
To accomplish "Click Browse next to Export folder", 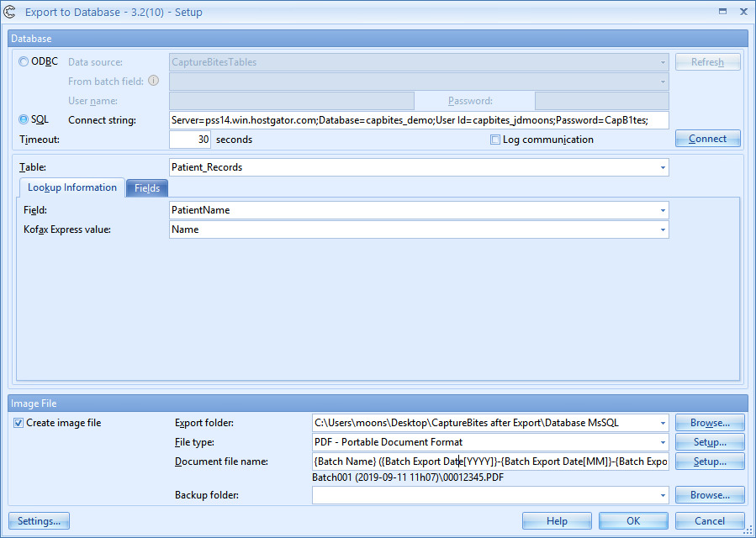I will [x=710, y=423].
